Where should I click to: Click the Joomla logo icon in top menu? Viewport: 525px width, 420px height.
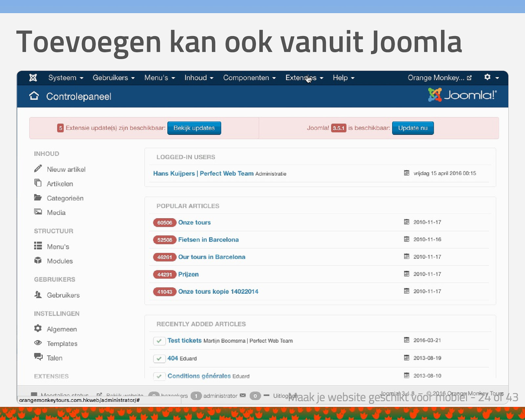pos(33,78)
